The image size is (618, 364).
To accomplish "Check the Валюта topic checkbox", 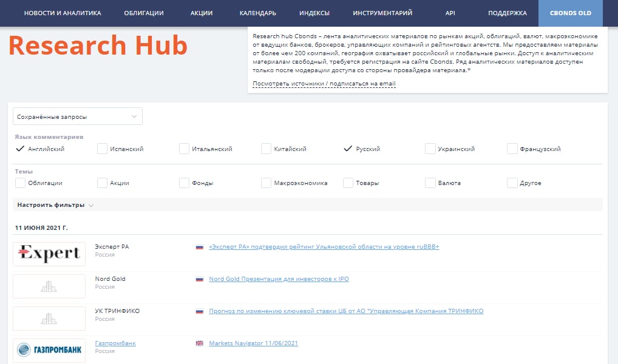I will point(430,183).
